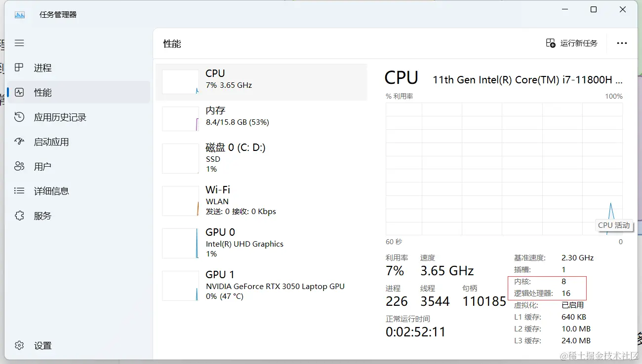Image resolution: width=642 pixels, height=364 pixels.
Task: Open 应用历史记录 page
Action: click(x=79, y=117)
